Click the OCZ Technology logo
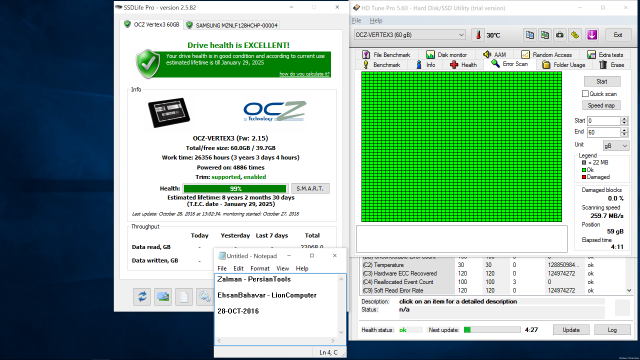The width and height of the screenshot is (640, 360). (275, 111)
